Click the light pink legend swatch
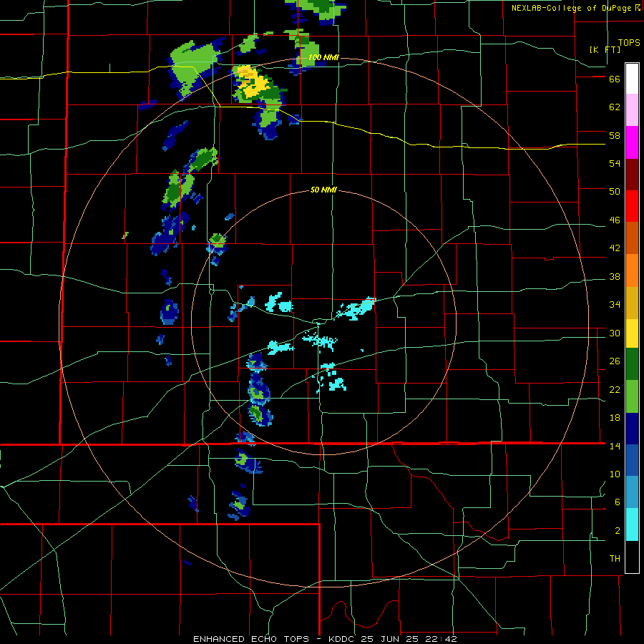 pos(632,109)
